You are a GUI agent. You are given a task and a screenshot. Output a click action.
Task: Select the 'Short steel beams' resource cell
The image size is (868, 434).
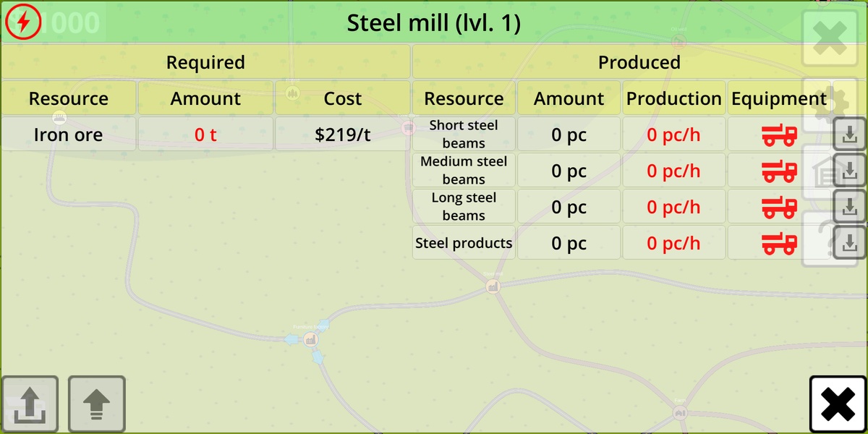click(x=464, y=134)
